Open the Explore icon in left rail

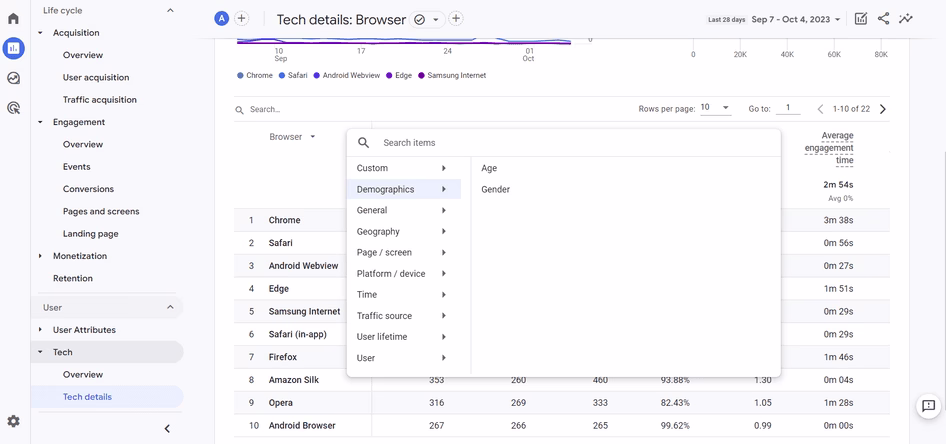point(14,78)
